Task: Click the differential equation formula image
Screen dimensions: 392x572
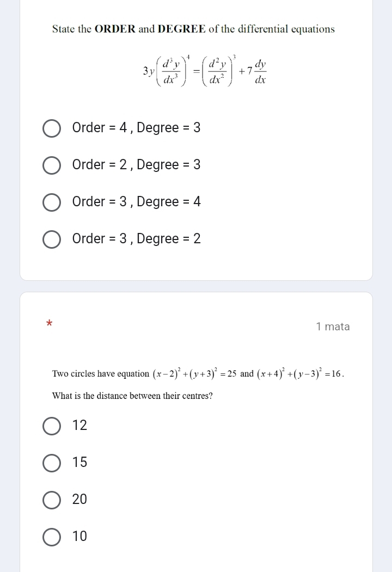Action: [204, 71]
